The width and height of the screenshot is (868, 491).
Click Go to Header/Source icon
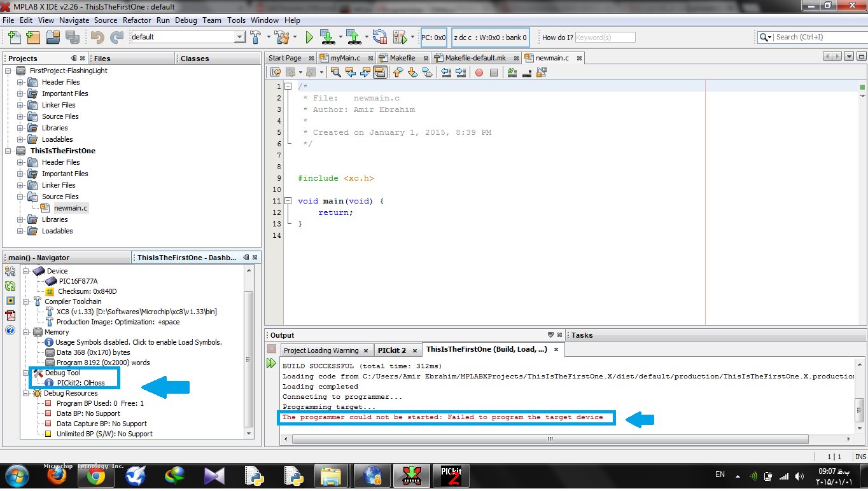[542, 73]
